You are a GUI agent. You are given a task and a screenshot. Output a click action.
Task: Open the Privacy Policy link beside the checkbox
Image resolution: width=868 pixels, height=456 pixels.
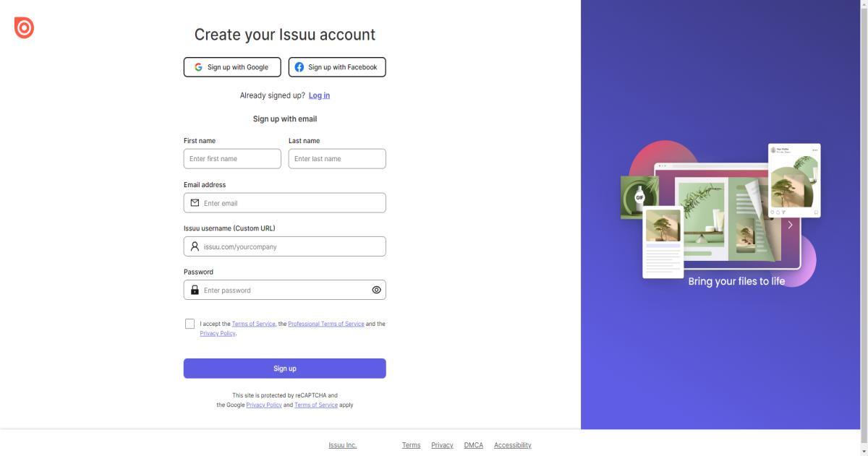[218, 333]
